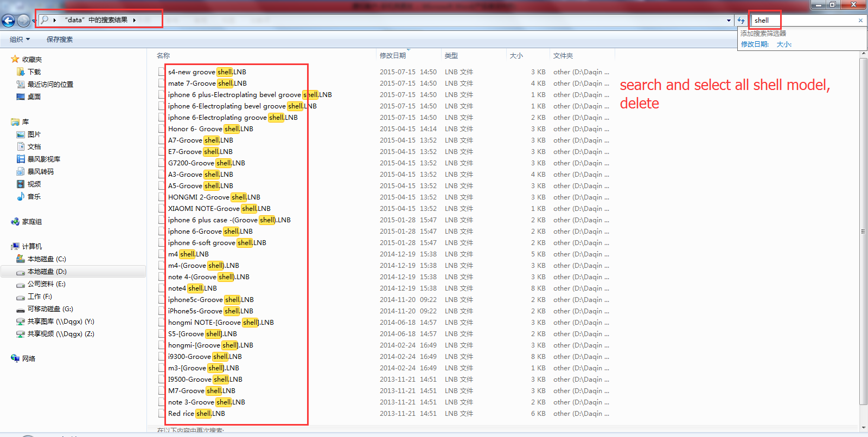
Task: Select I9500-Groove shell.LNB file
Action: [205, 379]
